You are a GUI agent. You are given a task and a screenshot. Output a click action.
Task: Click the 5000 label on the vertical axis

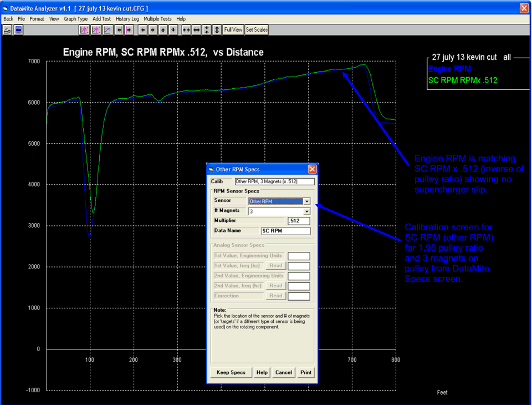pos(34,144)
